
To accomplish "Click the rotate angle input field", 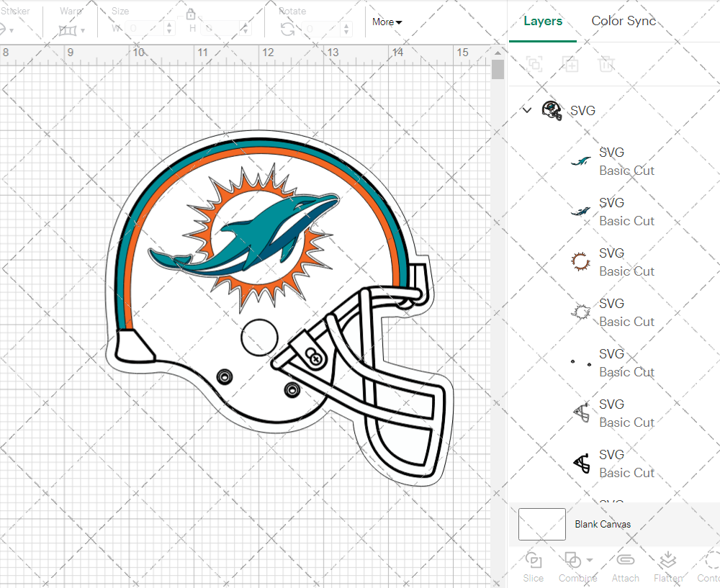I will click(x=318, y=29).
